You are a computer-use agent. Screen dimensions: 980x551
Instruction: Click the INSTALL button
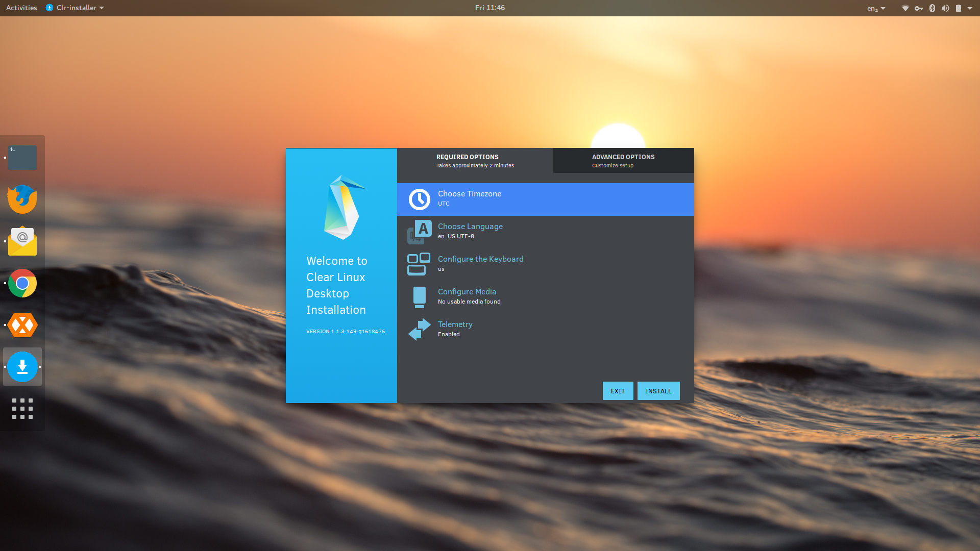tap(658, 391)
